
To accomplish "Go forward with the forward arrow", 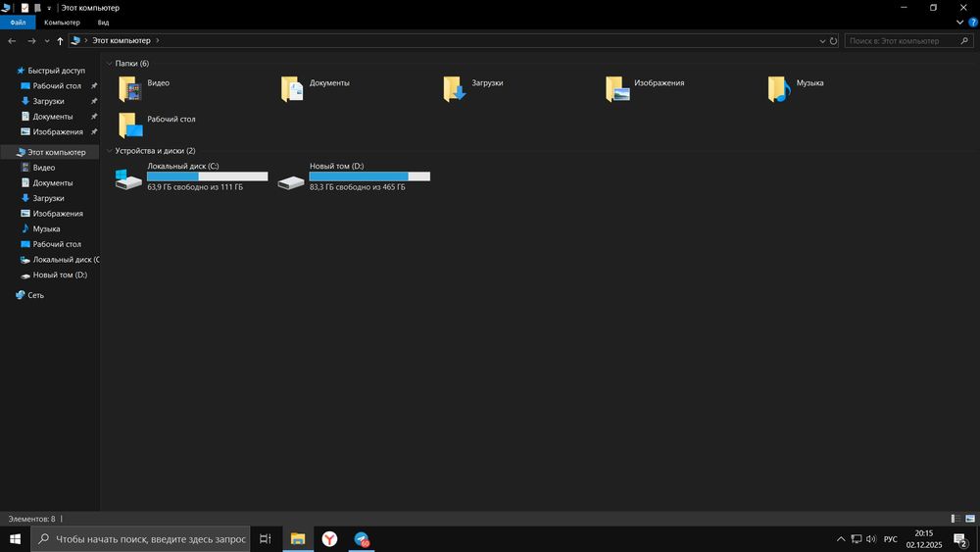I will pyautogui.click(x=31, y=40).
